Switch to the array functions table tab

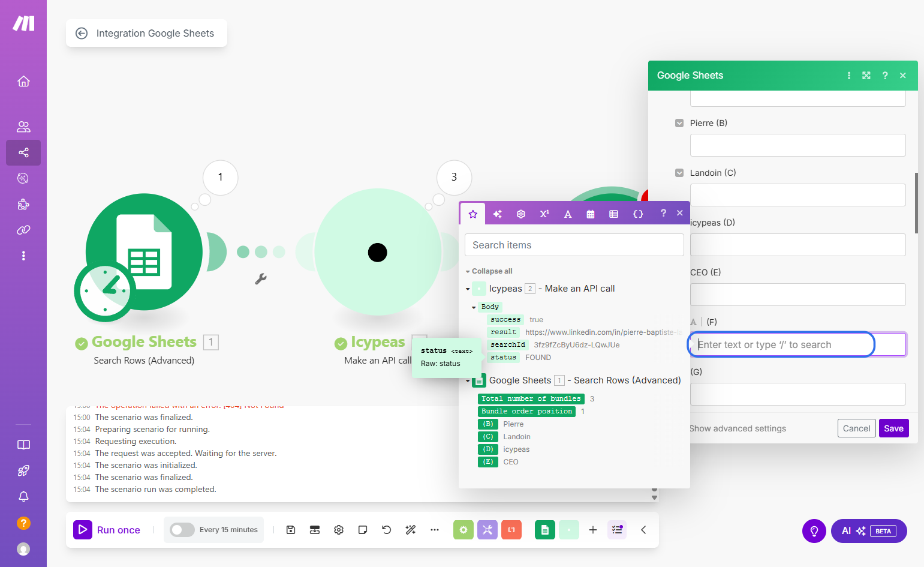point(613,214)
